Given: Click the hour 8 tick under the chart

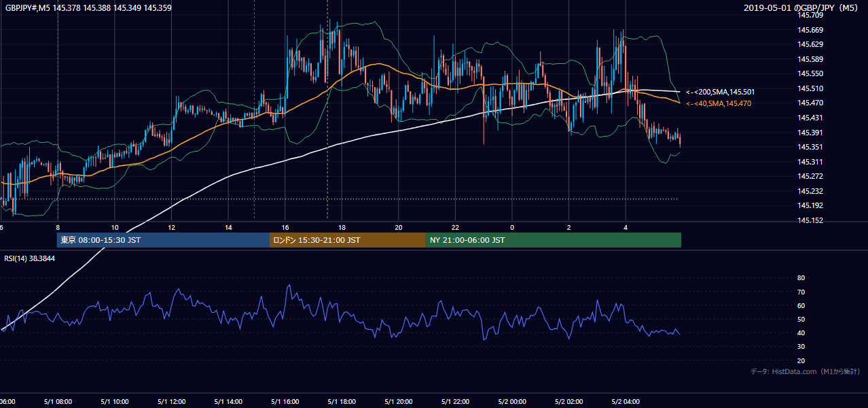Looking at the screenshot, I should tap(58, 228).
